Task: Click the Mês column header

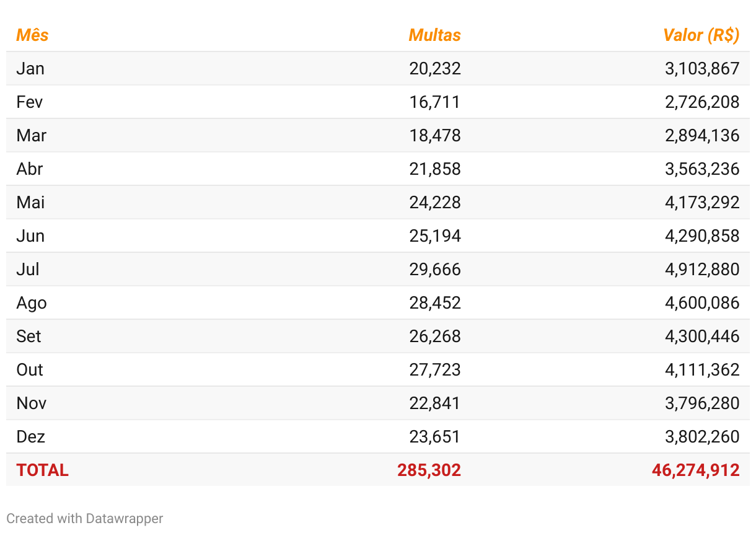Action: 32,35
